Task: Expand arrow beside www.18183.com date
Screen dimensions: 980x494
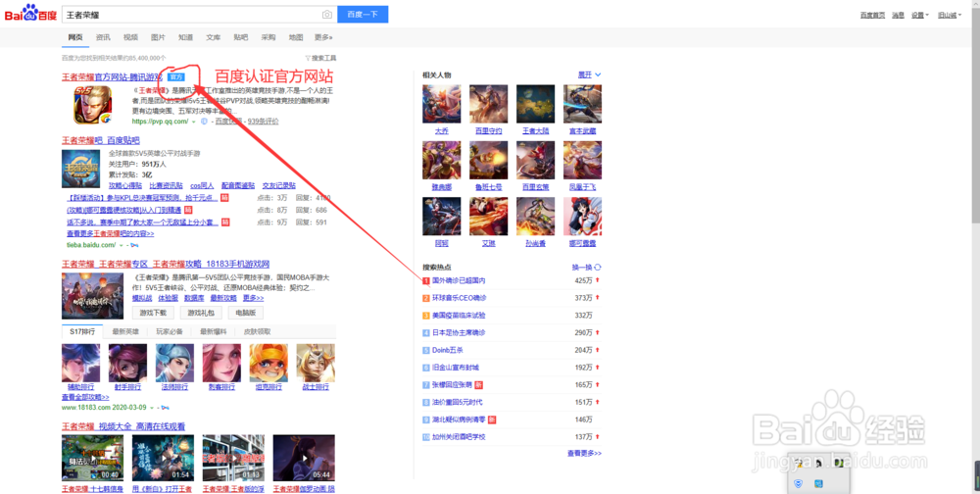Action: (151, 409)
